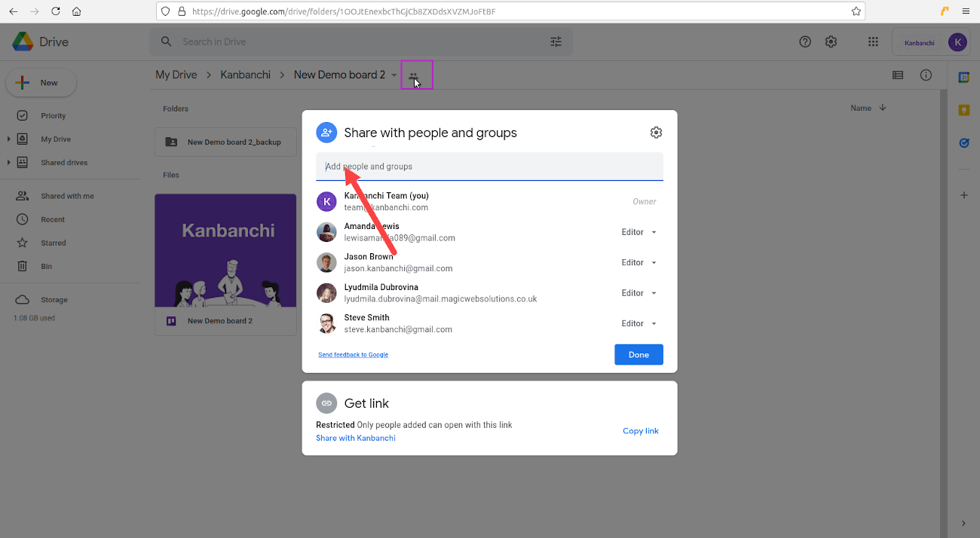Open Lyudmila Dubrovina Editor role dropdown
Image resolution: width=980 pixels, height=538 pixels.
639,293
